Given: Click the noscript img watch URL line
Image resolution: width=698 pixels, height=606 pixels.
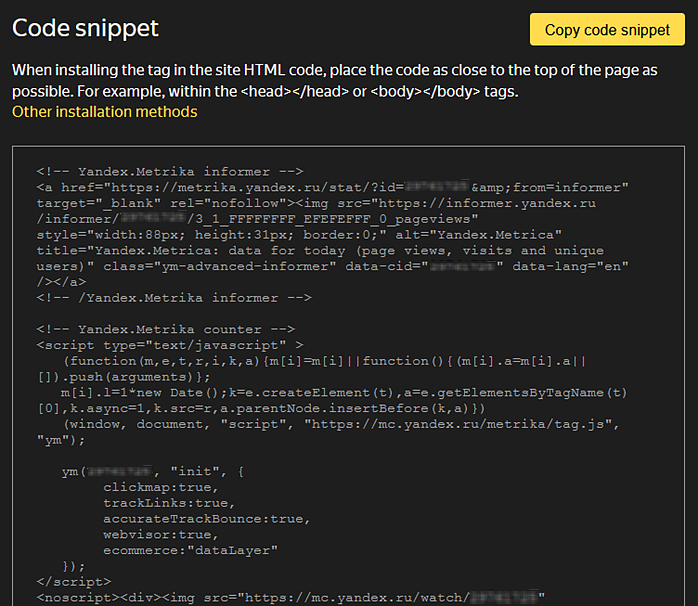Looking at the screenshot, I should click(290, 597).
